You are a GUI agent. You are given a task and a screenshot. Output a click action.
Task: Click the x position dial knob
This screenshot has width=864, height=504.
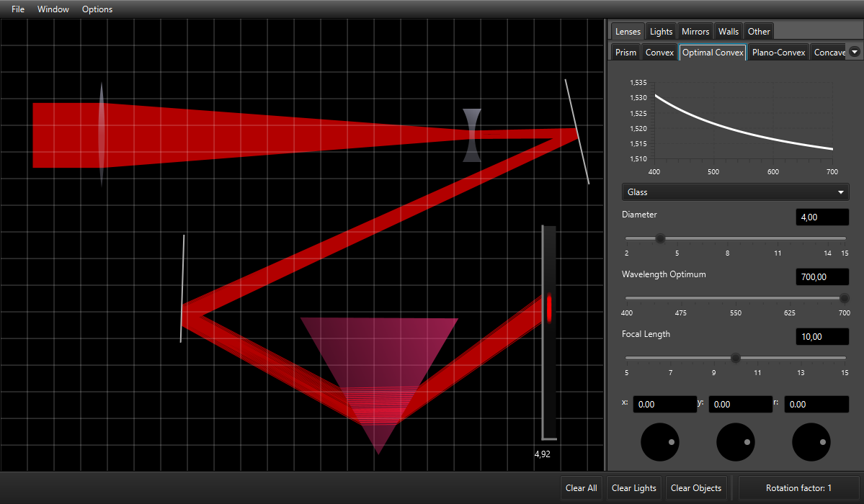(x=659, y=442)
